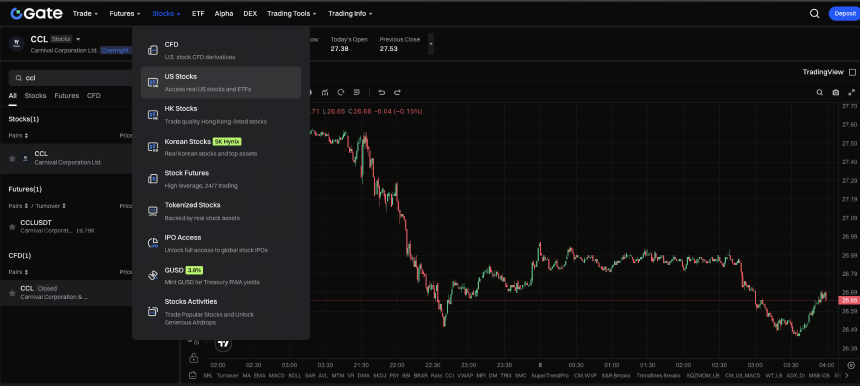The height and width of the screenshot is (386, 860).
Task: Click the US Stocks menu icon
Action: point(153,83)
